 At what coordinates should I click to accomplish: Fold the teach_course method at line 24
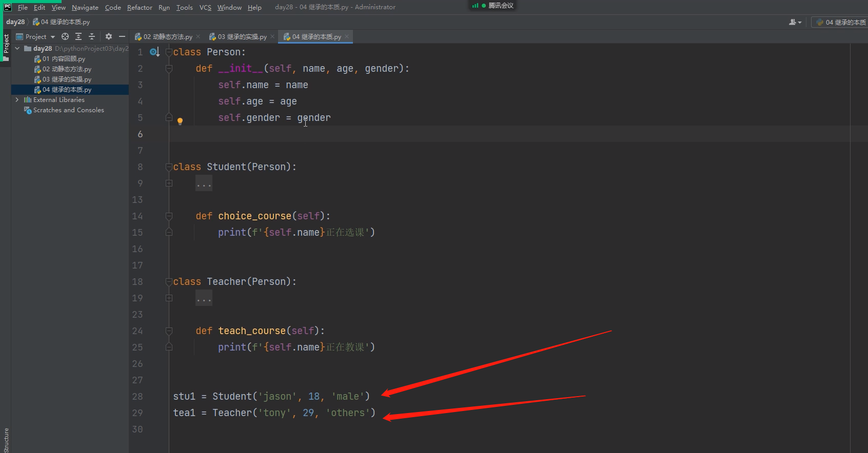(x=169, y=331)
